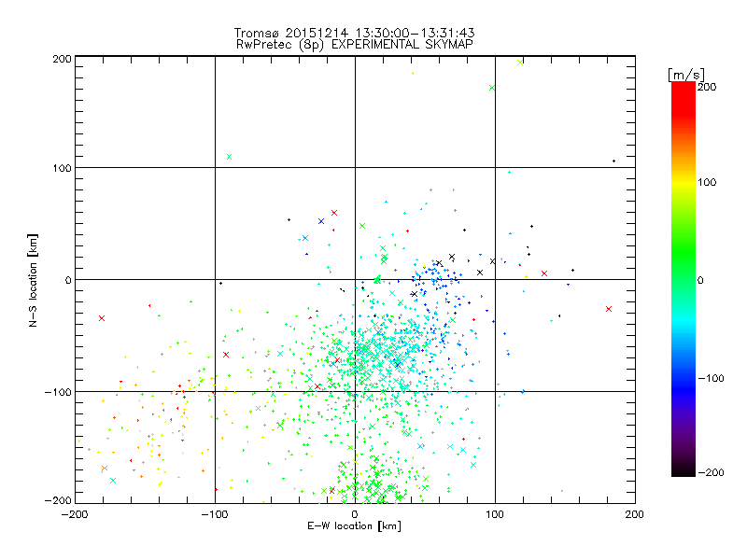
Task: Click the red region of the colorbar
Action: point(684,98)
